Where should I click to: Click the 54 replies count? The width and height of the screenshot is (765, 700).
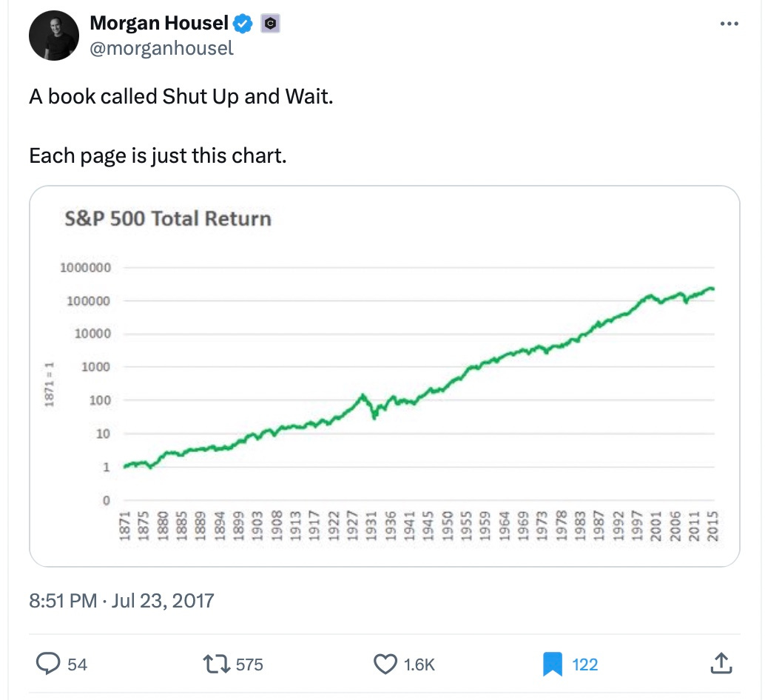coord(77,664)
